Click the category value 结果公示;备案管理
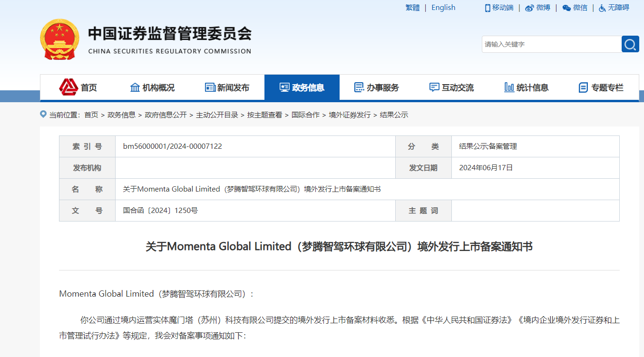The image size is (644, 357). tap(488, 146)
